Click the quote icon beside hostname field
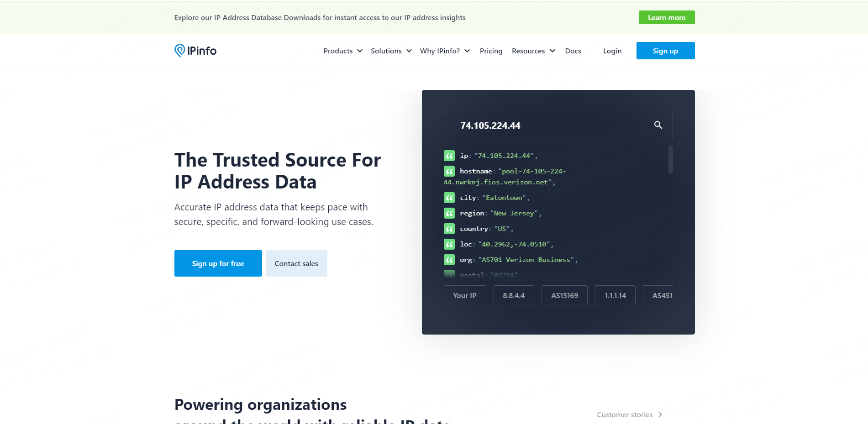 pyautogui.click(x=449, y=171)
